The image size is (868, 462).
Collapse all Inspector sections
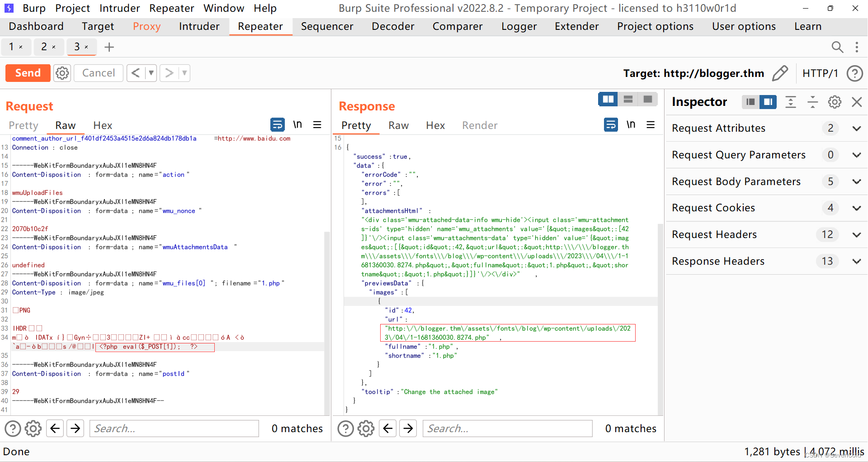[x=812, y=102]
